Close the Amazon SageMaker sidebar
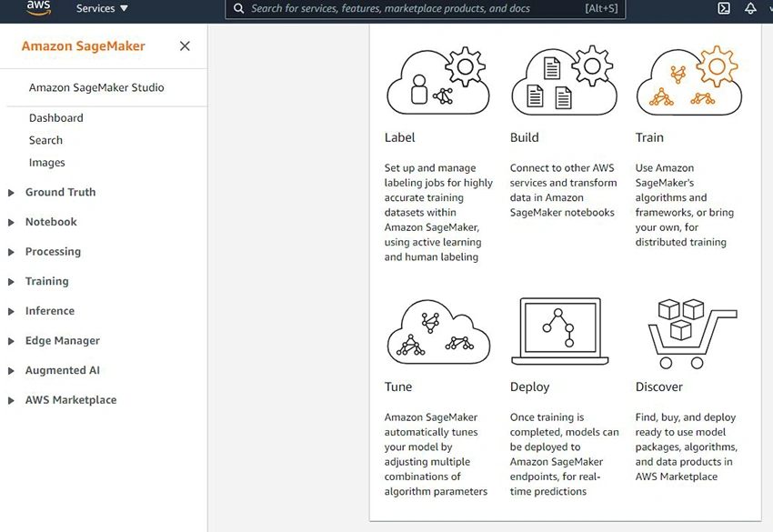 pos(185,45)
